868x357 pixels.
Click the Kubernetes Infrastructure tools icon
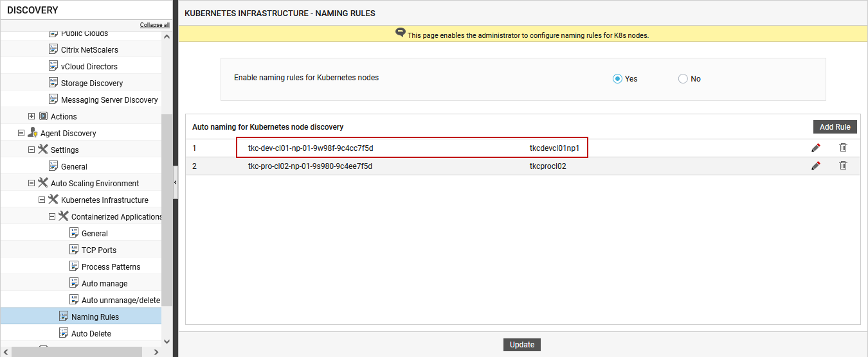point(53,200)
